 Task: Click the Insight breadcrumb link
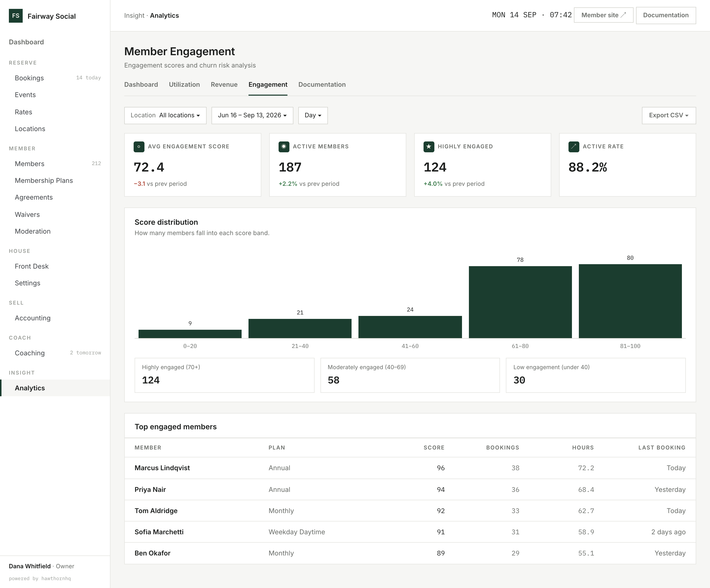(x=134, y=16)
